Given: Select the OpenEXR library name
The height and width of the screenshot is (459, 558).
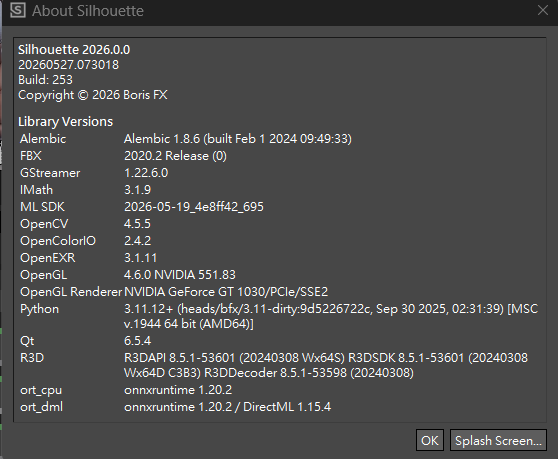Looking at the screenshot, I should click(x=48, y=258).
